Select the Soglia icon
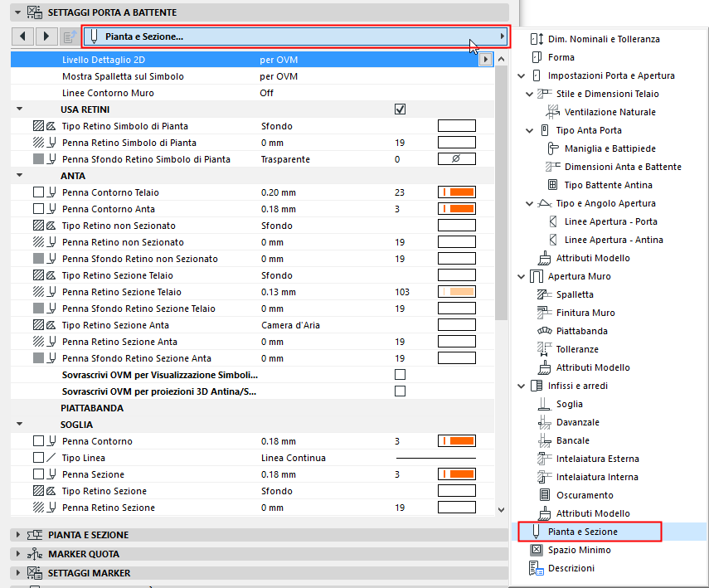Image resolution: width=709 pixels, height=588 pixels. coord(545,403)
